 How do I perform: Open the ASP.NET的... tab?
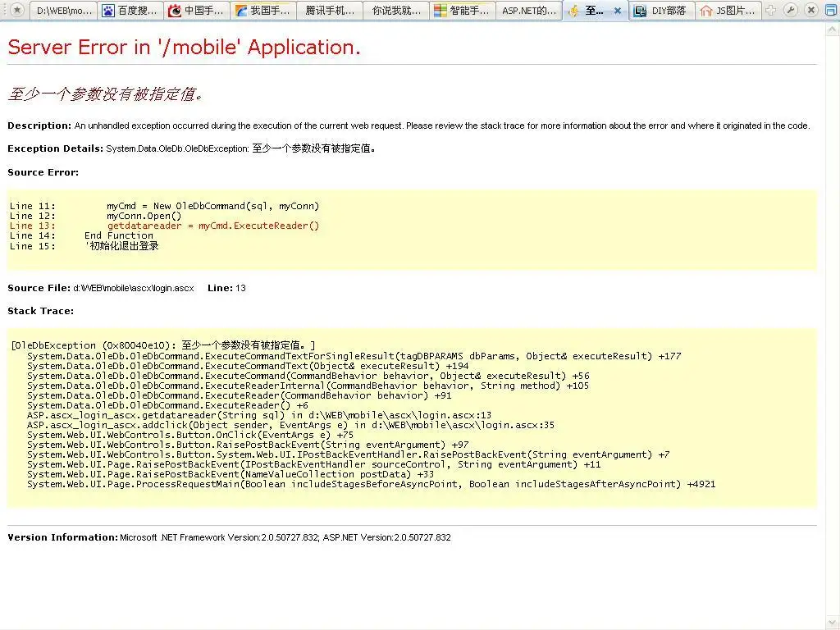coord(529,11)
